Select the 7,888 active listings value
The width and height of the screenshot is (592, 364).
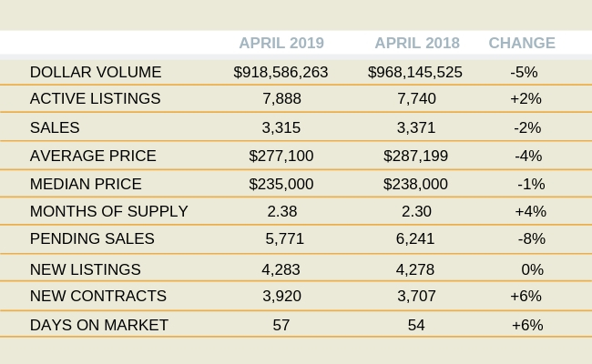pos(281,98)
